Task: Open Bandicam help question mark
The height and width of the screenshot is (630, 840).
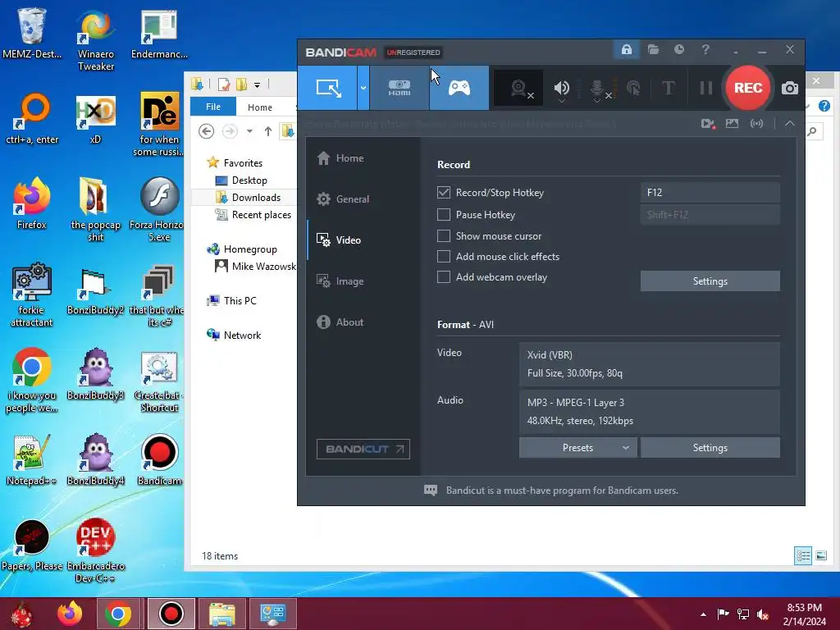Action: point(705,50)
